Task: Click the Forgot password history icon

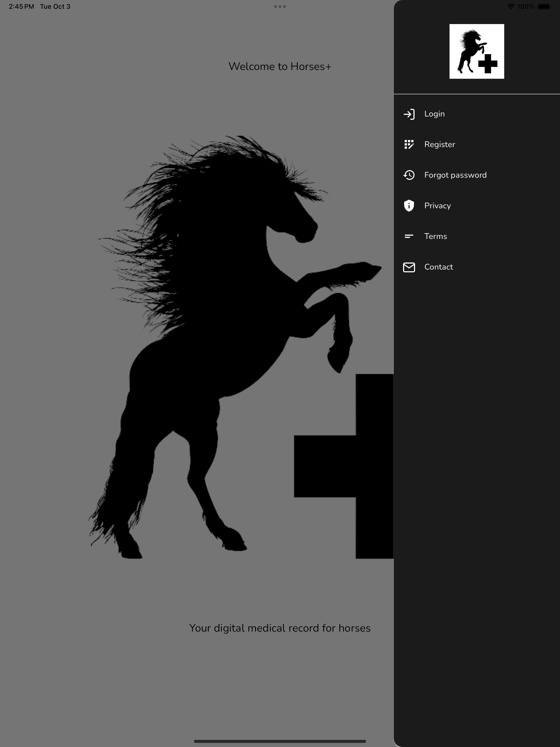Action: point(409,175)
